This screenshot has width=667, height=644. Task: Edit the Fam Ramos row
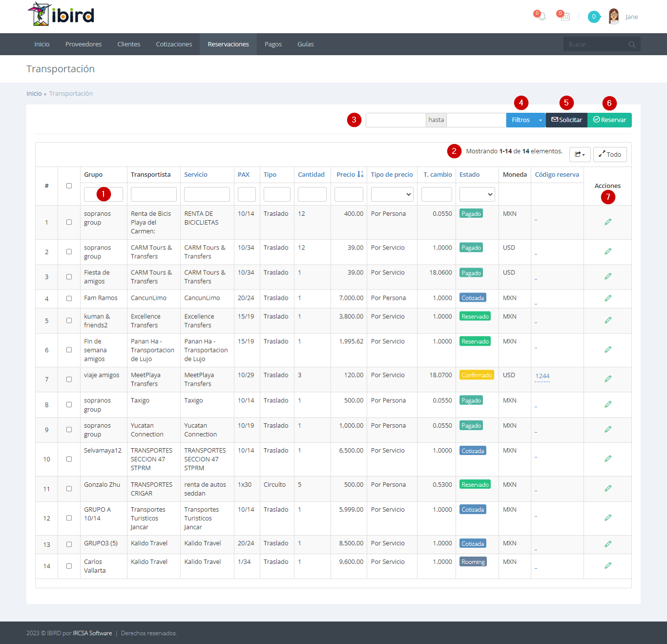608,298
